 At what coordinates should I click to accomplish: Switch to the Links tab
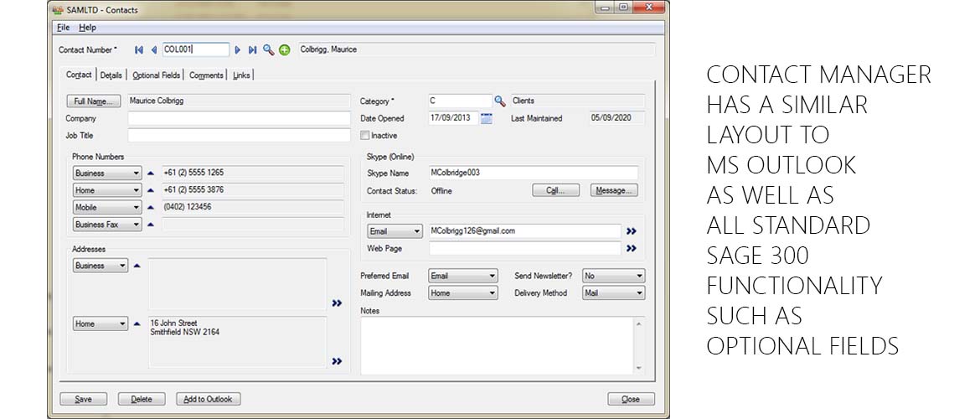pos(241,75)
